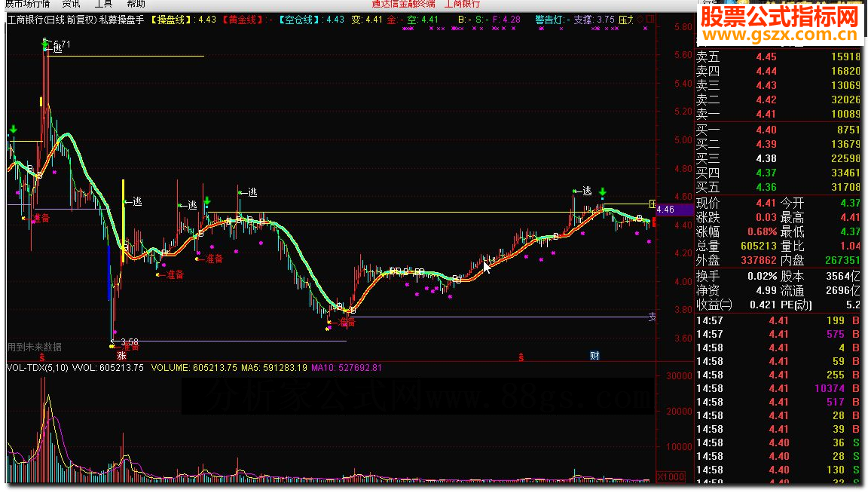
Task: Open the 帮助 menu
Action: tap(136, 4)
